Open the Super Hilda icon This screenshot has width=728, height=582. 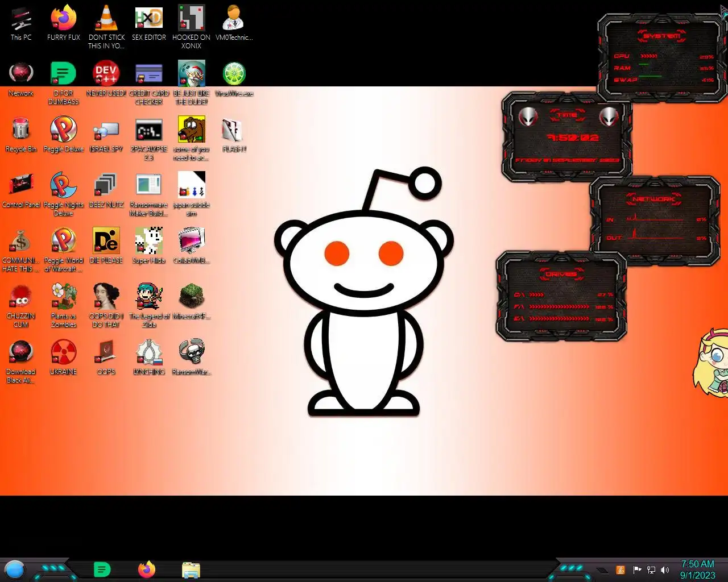(149, 246)
